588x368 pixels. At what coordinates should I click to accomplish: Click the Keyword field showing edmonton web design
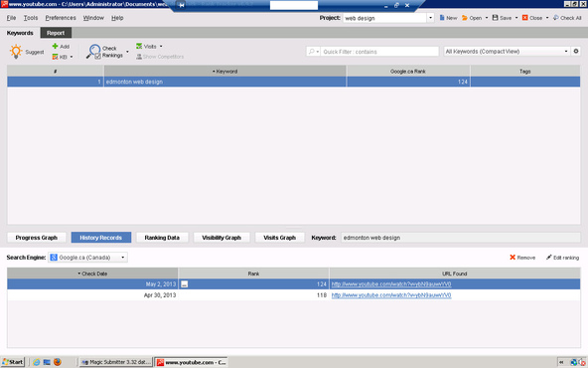461,238
